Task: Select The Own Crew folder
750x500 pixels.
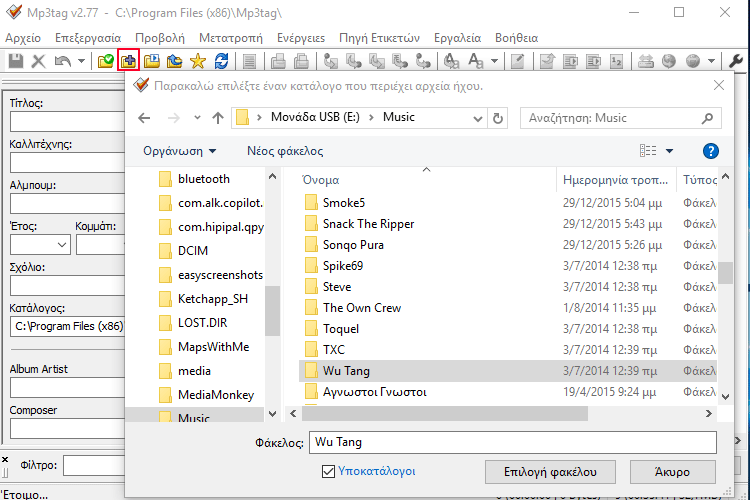Action: [362, 308]
